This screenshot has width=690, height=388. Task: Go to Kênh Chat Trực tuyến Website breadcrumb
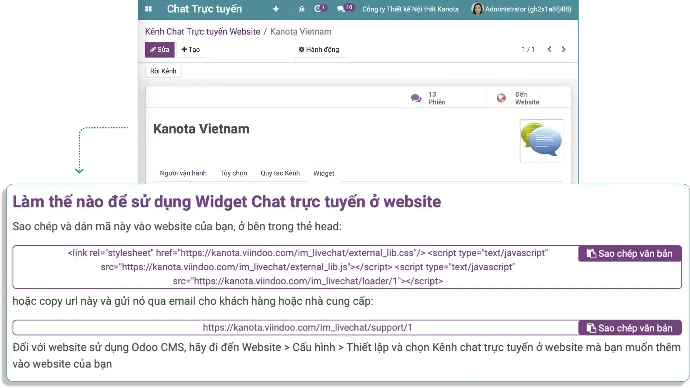[x=202, y=32]
